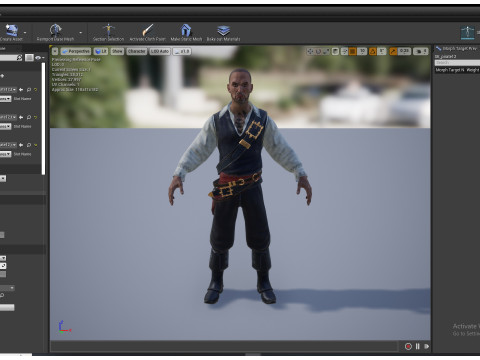Click Make Static Mesh icon
Image resolution: width=480 pixels, height=360 pixels.
pyautogui.click(x=186, y=30)
